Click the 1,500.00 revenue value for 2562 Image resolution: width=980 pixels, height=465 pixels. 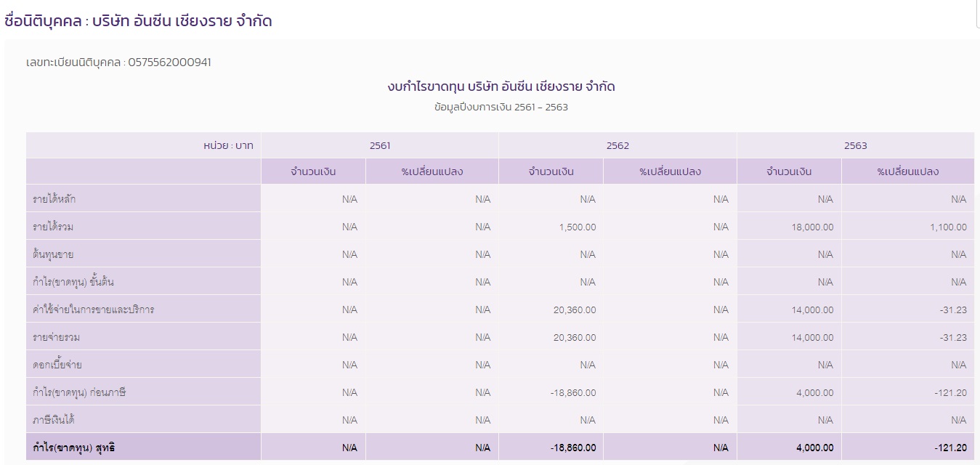[576, 226]
